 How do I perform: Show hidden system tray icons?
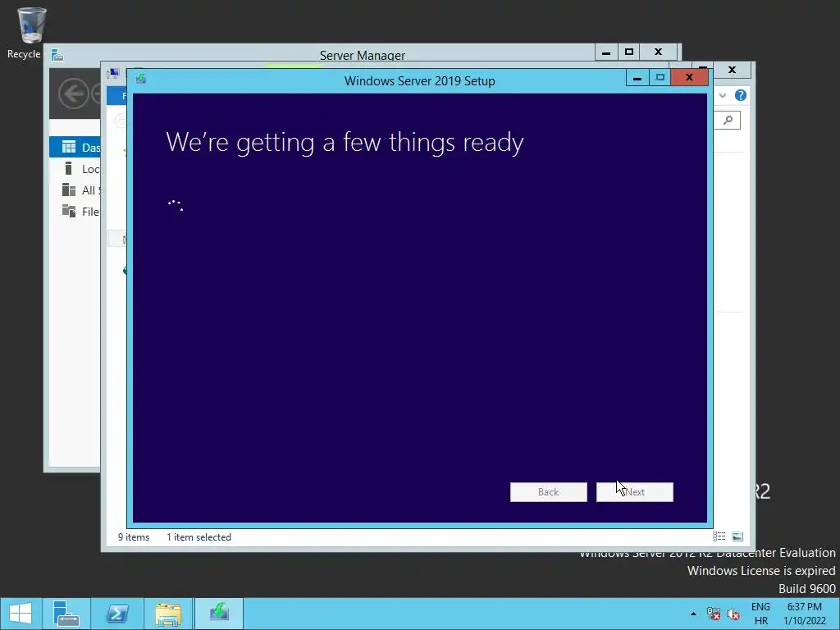click(x=693, y=614)
